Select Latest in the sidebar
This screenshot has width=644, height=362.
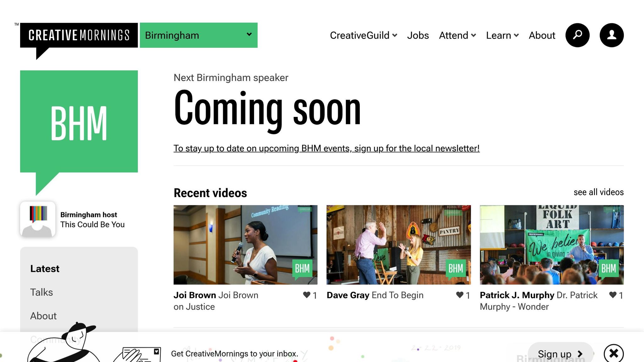pyautogui.click(x=45, y=269)
